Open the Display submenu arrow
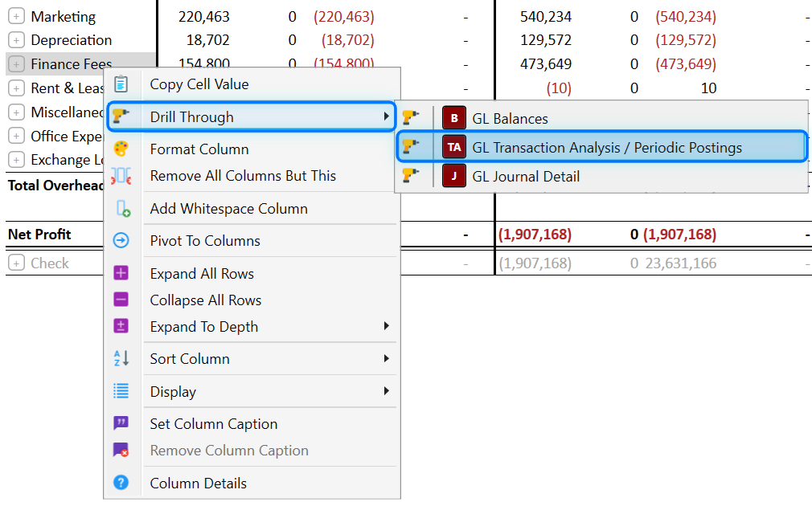The width and height of the screenshot is (812, 506). click(387, 391)
